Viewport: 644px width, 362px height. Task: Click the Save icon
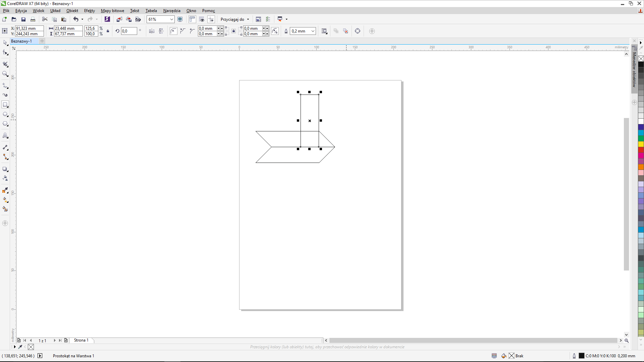[x=23, y=19]
